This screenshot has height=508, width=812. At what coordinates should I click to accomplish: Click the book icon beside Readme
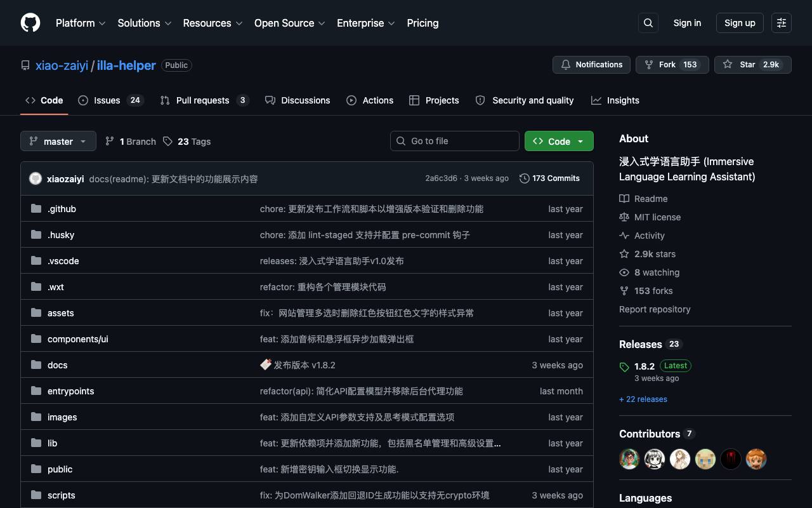point(624,199)
